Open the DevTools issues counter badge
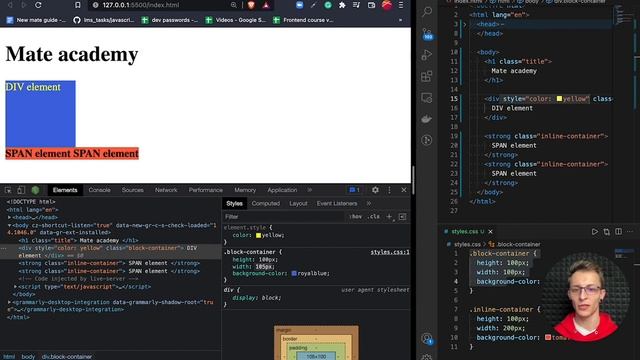The image size is (640, 360). pyautogui.click(x=354, y=190)
